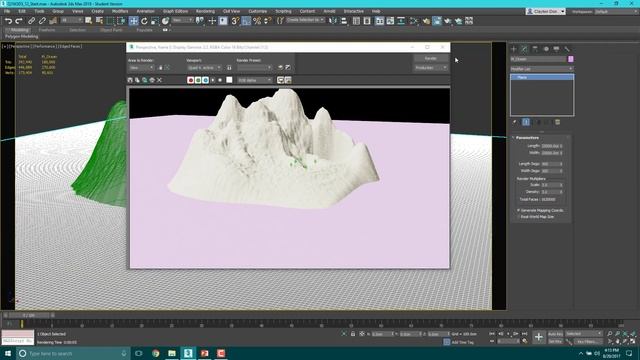Switch to the Motion command panel
This screenshot has height=360, width=640.
tap(546, 49)
